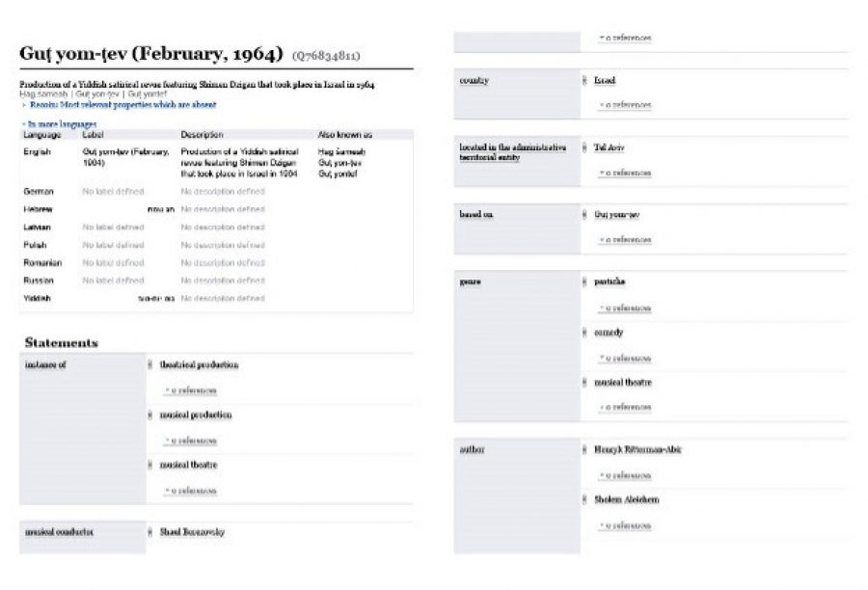Open located in administrative territorial entity property
868x590 pixels.
point(513,152)
